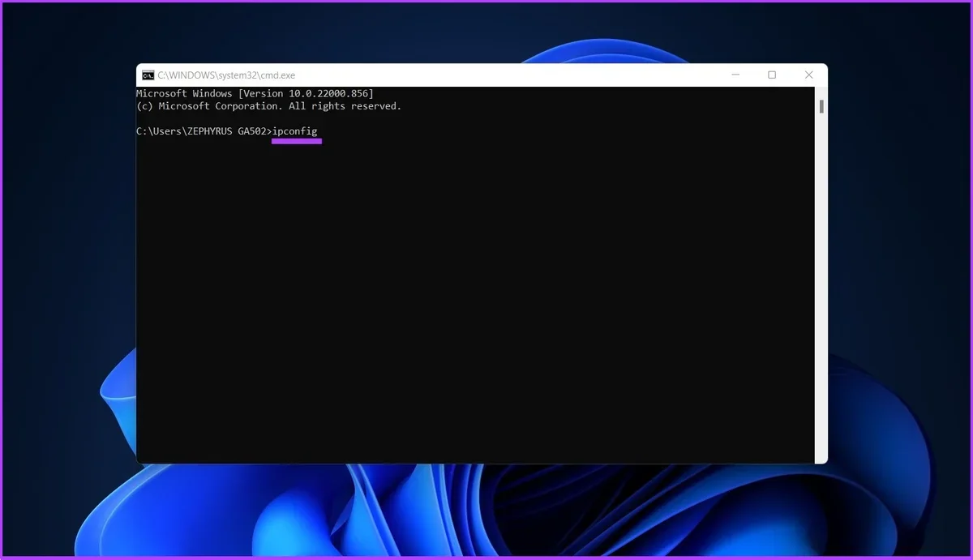Click the version number 10.0.22000.856
This screenshot has height=560, width=973.
(x=328, y=94)
